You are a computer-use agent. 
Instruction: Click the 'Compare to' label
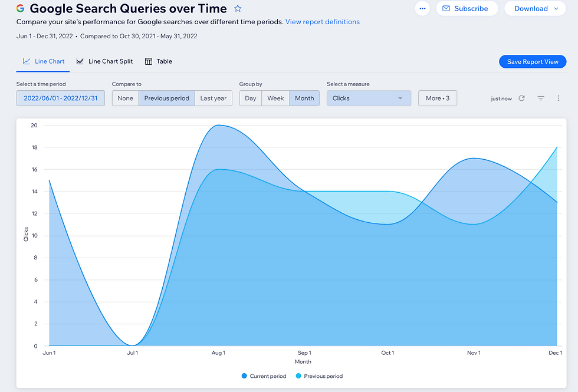126,84
